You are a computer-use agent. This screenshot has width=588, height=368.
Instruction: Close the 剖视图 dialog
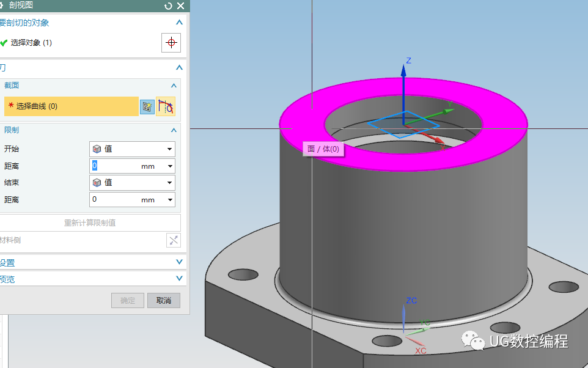click(x=180, y=6)
